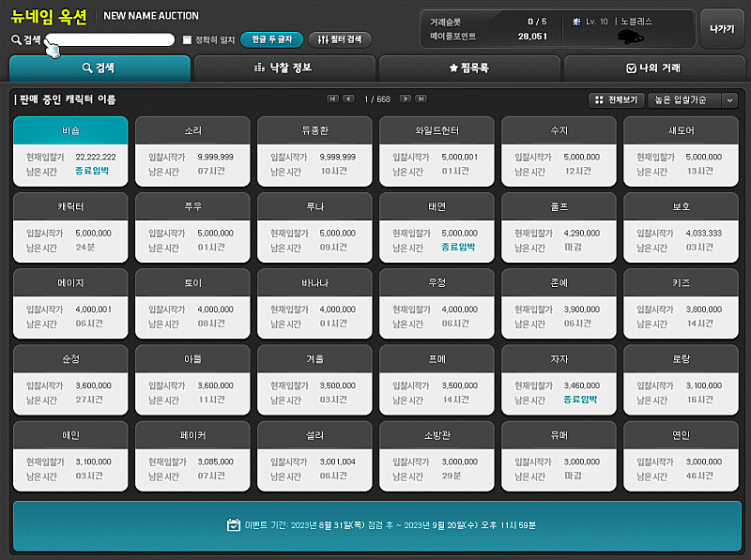Open 필터 검색 filter search
Image resolution: width=751 pixels, height=560 pixels.
(340, 40)
